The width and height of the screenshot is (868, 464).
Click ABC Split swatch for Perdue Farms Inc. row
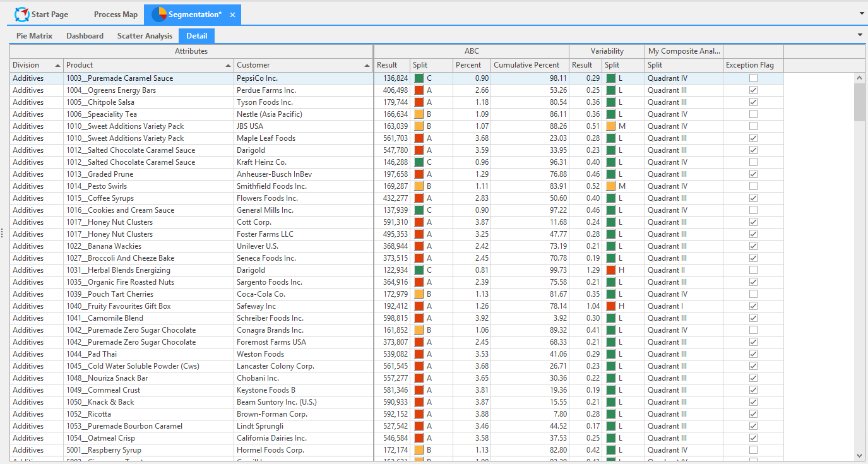click(419, 90)
